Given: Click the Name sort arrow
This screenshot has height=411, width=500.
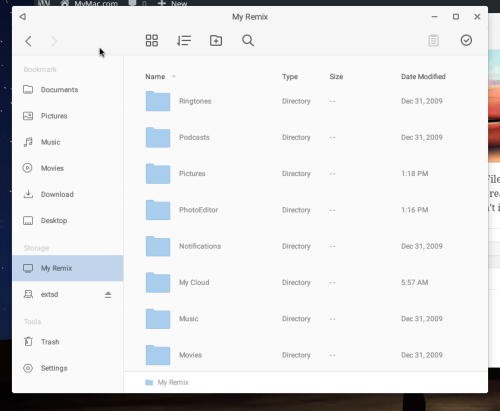Looking at the screenshot, I should 174,77.
